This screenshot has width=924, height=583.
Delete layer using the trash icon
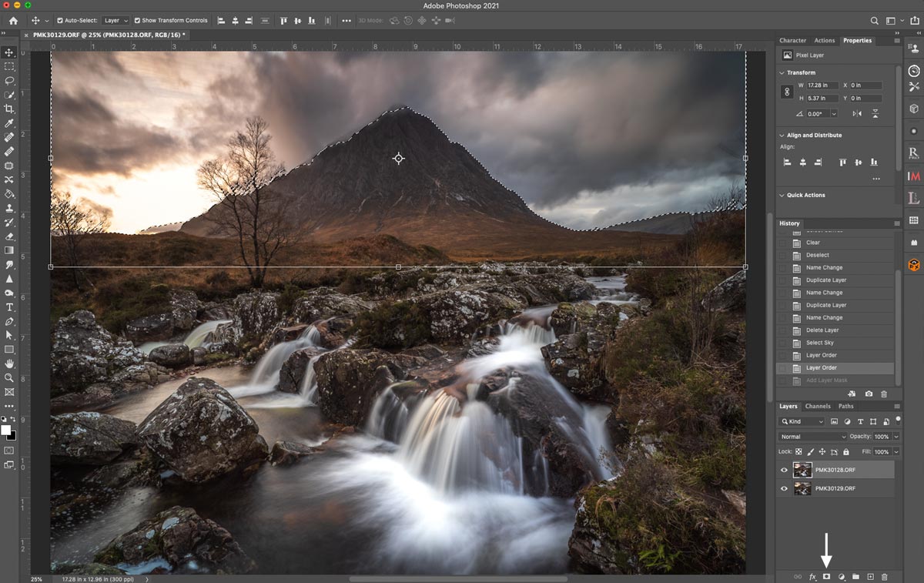click(884, 577)
